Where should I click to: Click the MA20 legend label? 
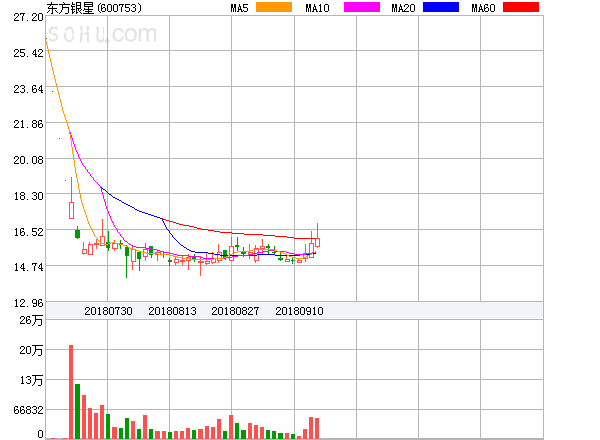tap(403, 8)
